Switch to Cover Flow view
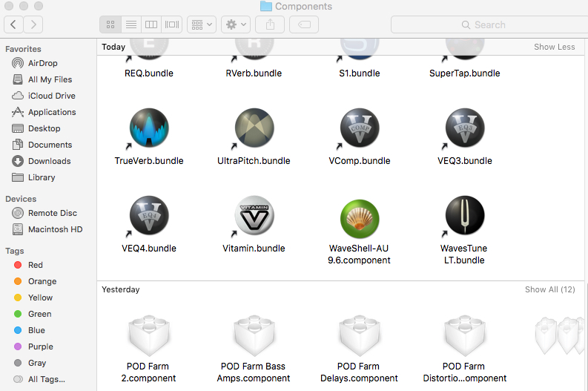The width and height of the screenshot is (588, 391). click(172, 24)
